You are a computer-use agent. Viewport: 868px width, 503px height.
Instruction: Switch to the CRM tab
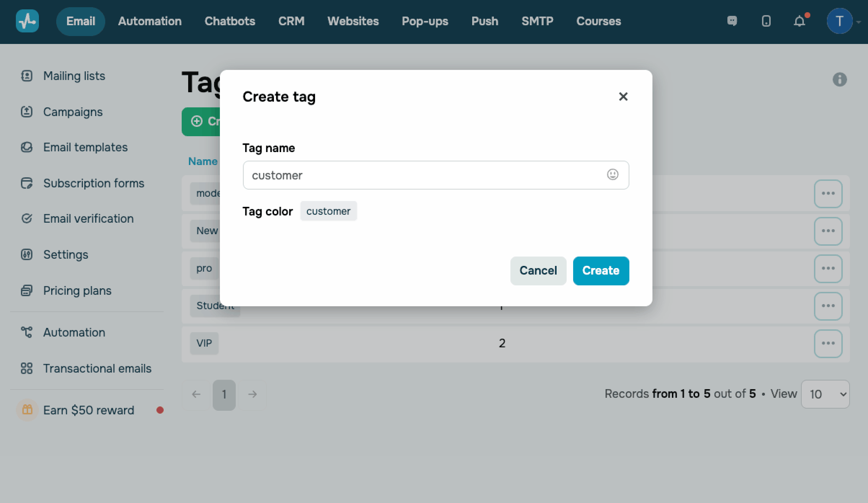pos(291,21)
